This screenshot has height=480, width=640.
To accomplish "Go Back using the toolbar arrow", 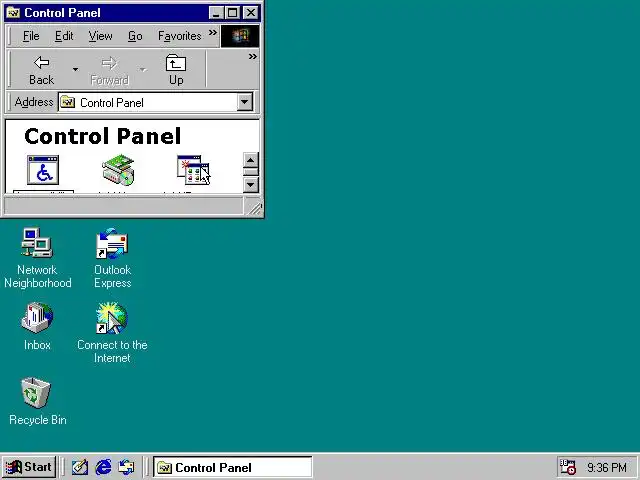I will click(41, 70).
